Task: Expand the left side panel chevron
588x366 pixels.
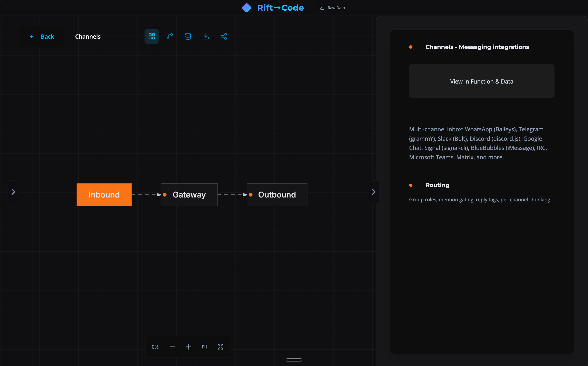Action: click(13, 192)
